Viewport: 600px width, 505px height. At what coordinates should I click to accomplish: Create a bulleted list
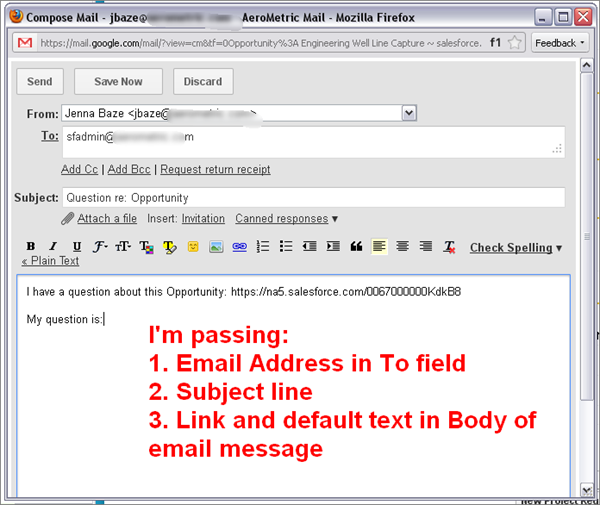(286, 246)
